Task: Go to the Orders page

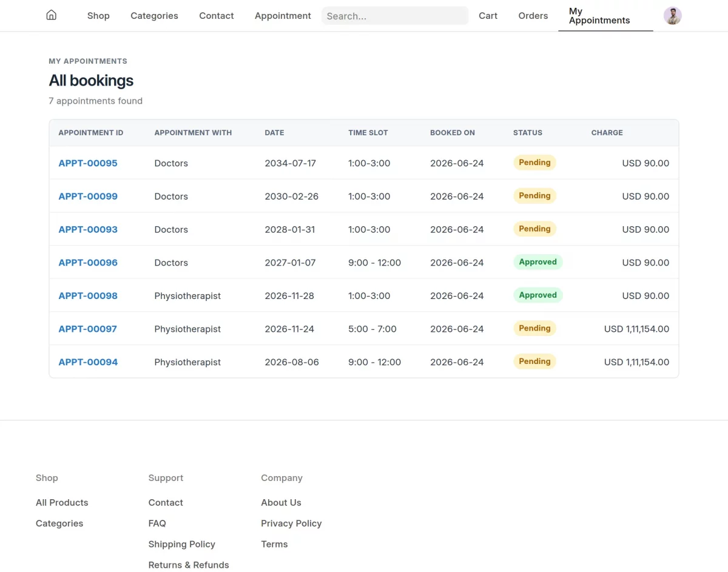Action: [533, 16]
